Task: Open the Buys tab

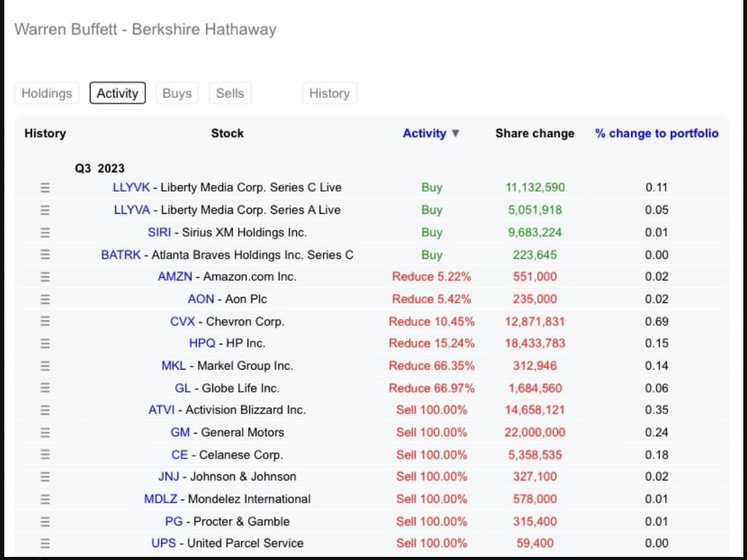Action: tap(177, 94)
